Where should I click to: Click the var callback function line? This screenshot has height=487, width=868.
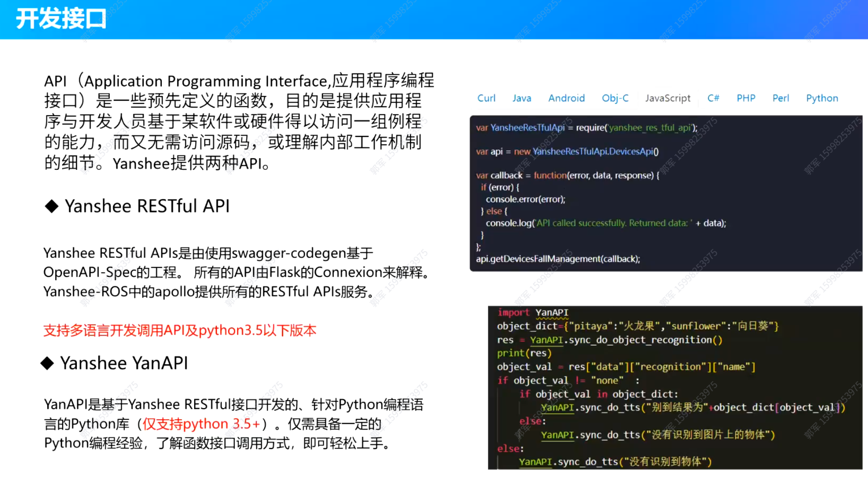[x=568, y=175]
